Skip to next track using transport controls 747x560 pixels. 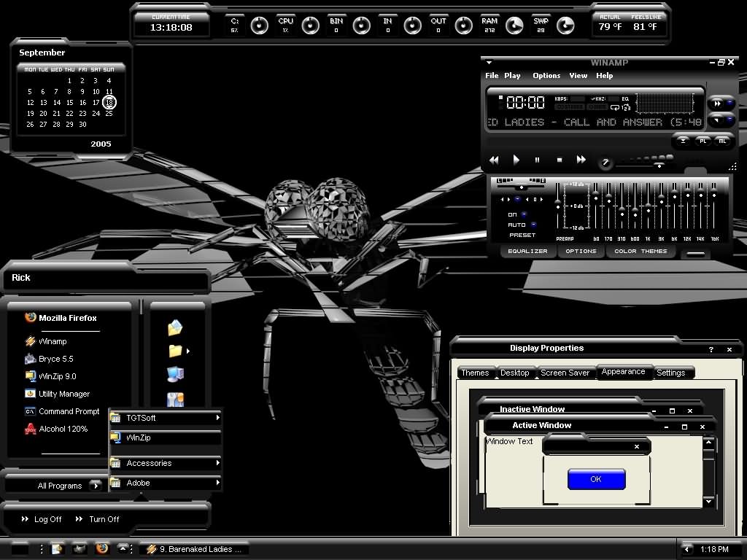point(581,160)
